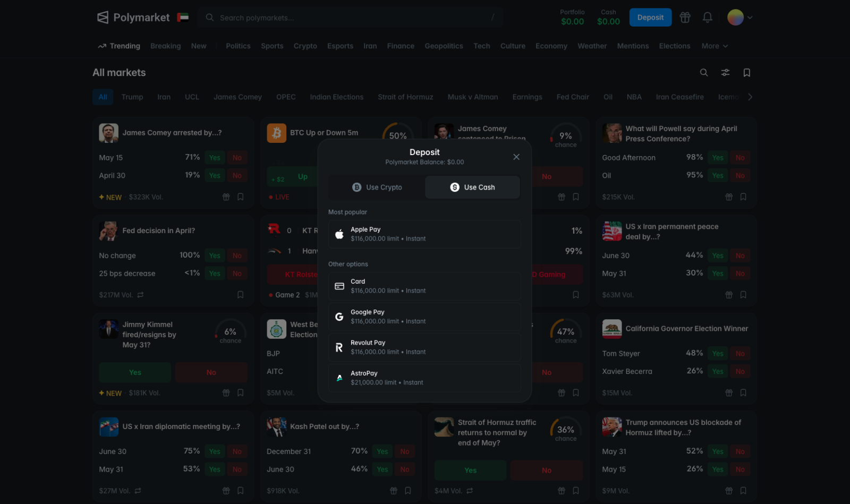Open gift icon on Trump blockade card

click(x=729, y=491)
